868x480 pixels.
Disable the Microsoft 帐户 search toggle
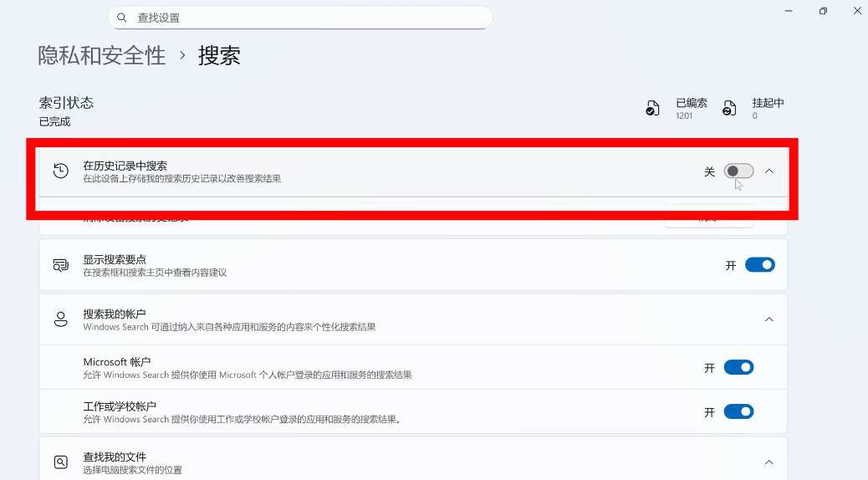coord(738,368)
